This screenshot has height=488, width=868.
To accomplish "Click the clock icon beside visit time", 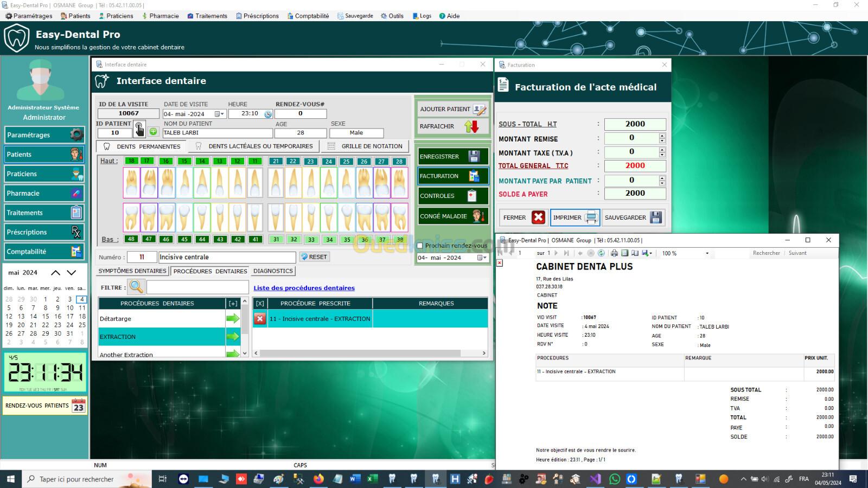I will point(268,114).
